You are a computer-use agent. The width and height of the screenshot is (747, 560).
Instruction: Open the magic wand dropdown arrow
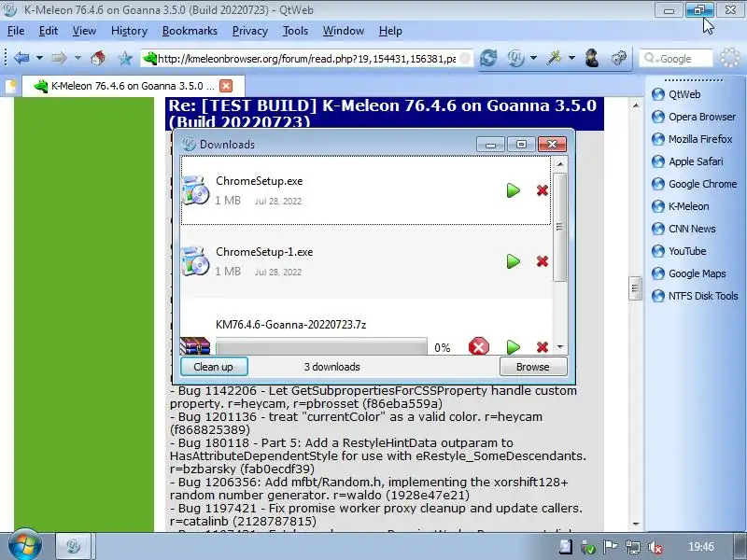click(571, 58)
